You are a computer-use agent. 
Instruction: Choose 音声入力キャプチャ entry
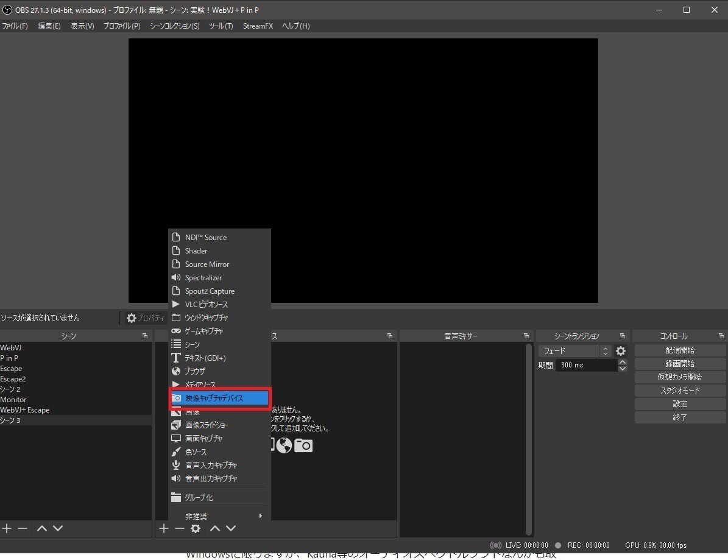tap(219, 466)
